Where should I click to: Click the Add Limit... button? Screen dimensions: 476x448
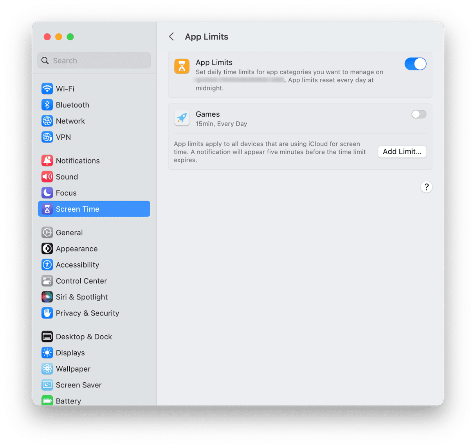click(402, 152)
